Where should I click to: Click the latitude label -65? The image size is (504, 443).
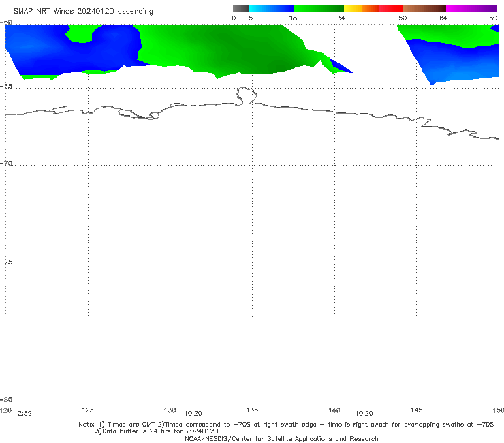point(6,87)
